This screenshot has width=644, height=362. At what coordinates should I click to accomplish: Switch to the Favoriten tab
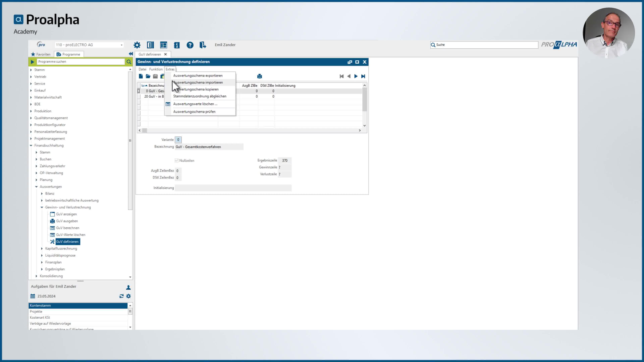click(41, 54)
